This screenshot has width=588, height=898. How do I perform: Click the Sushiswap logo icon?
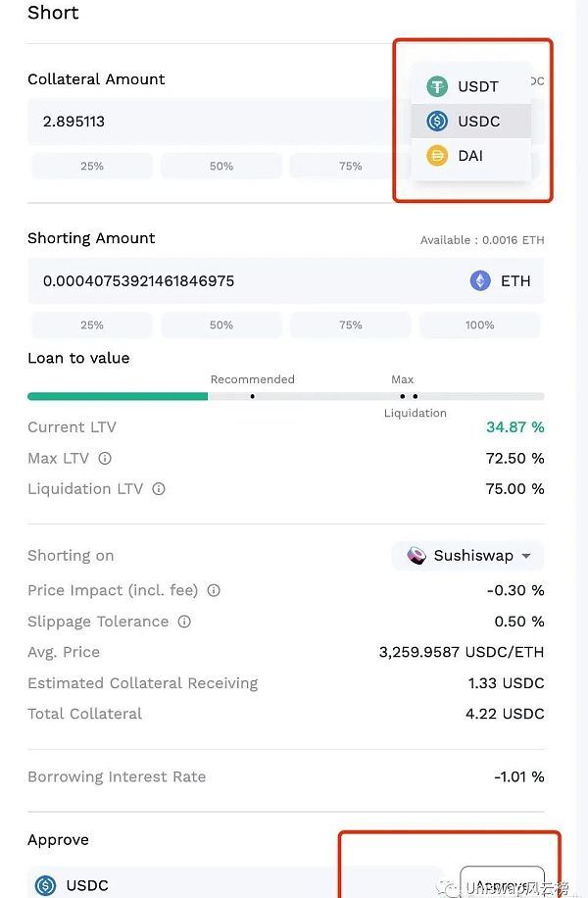(x=416, y=556)
